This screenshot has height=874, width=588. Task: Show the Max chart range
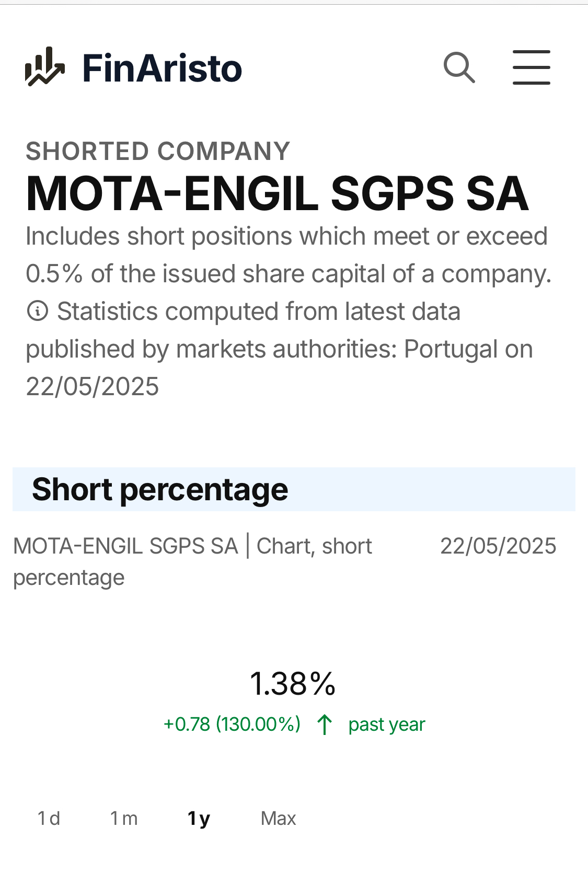click(x=278, y=818)
